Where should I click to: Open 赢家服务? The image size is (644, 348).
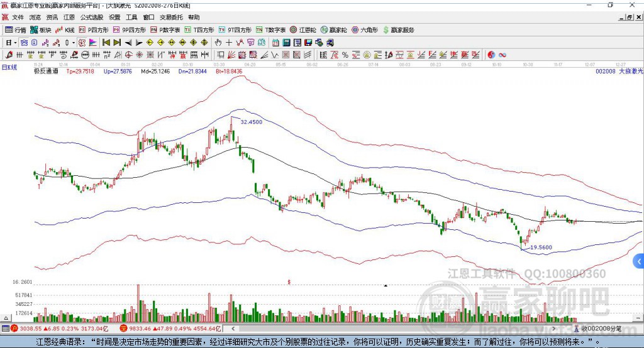398,30
